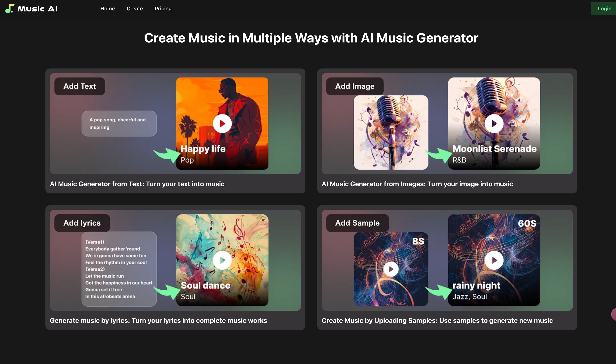Image resolution: width=616 pixels, height=364 pixels.
Task: Play the 8S sample clip
Action: tap(391, 269)
